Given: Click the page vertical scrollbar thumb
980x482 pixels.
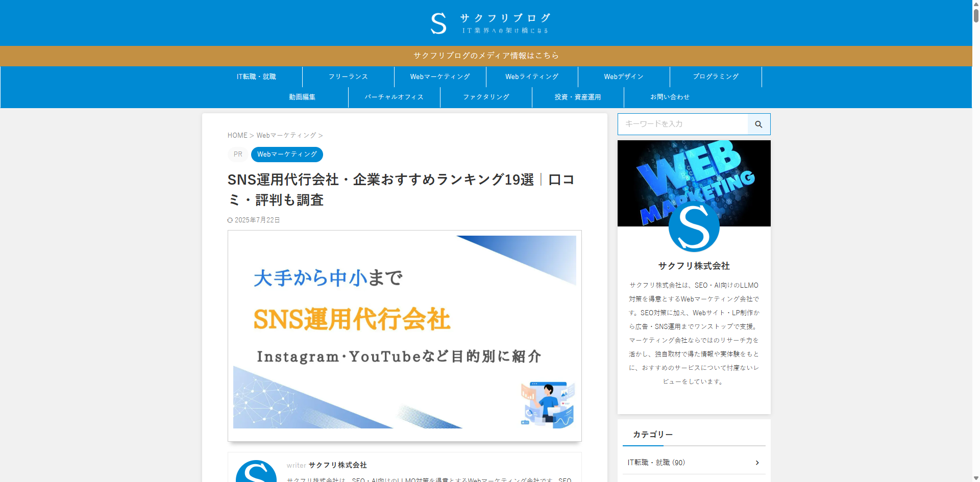Looking at the screenshot, I should pyautogui.click(x=976, y=12).
